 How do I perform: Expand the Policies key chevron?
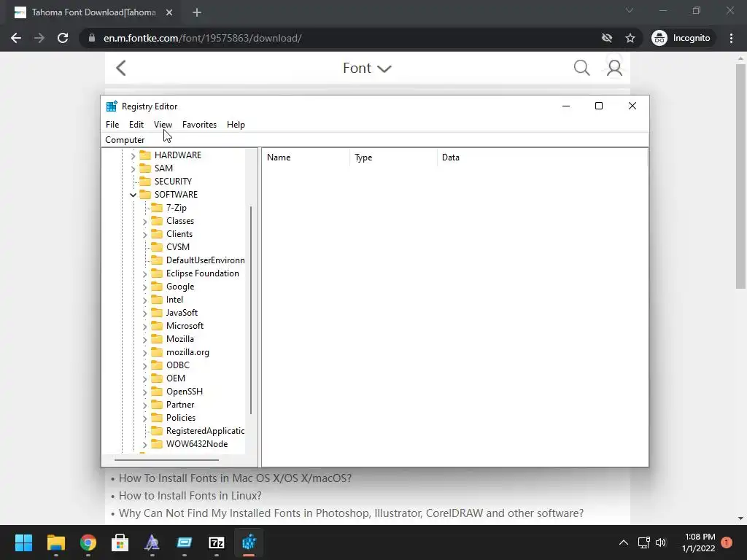pyautogui.click(x=145, y=418)
